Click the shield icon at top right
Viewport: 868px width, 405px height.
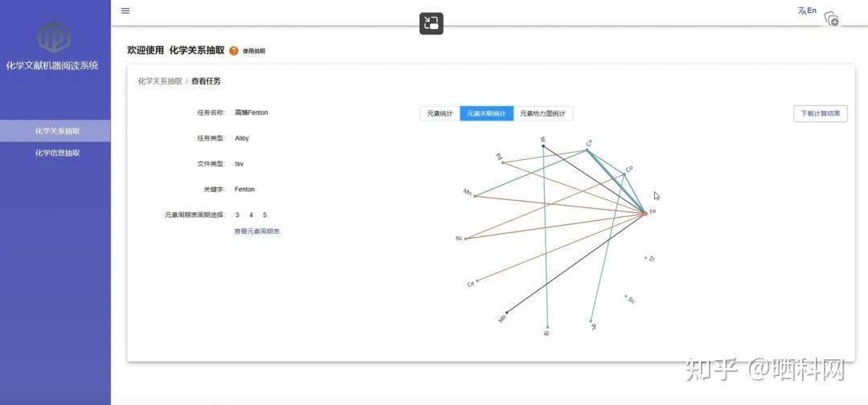coord(832,18)
